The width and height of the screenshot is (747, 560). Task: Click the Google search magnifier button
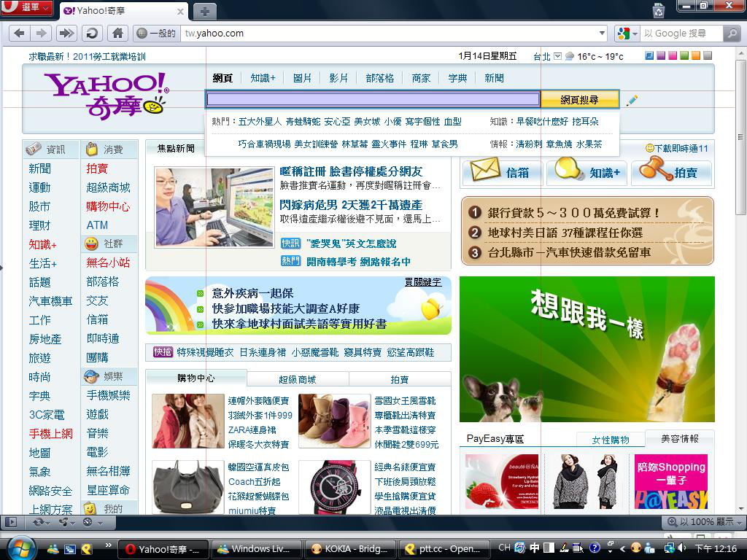pos(731,34)
